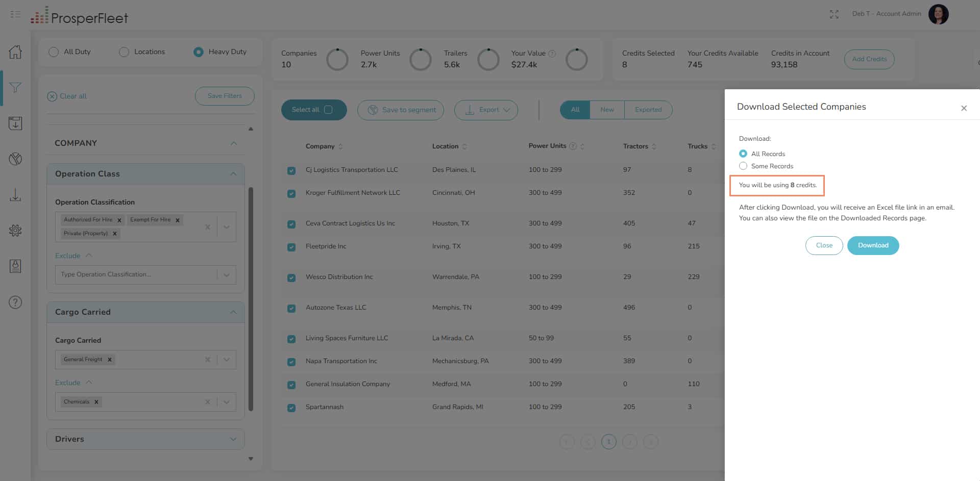Open the hamburger menu toggle
This screenshot has width=980, height=481.
(15, 14)
